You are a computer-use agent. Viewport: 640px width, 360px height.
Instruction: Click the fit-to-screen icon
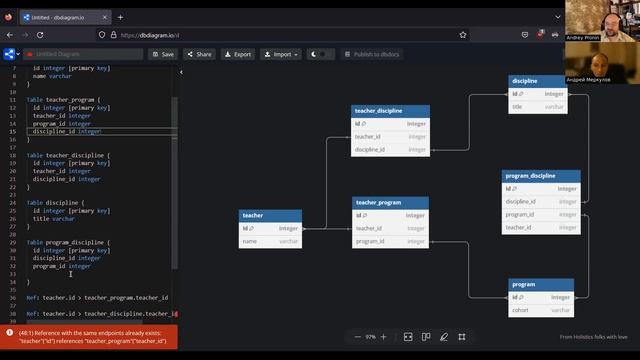[408, 337]
